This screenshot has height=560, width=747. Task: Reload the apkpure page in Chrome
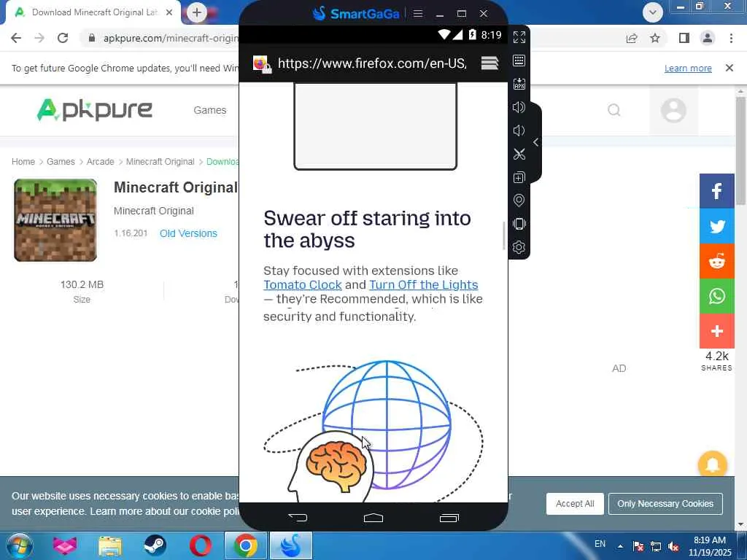pos(63,38)
